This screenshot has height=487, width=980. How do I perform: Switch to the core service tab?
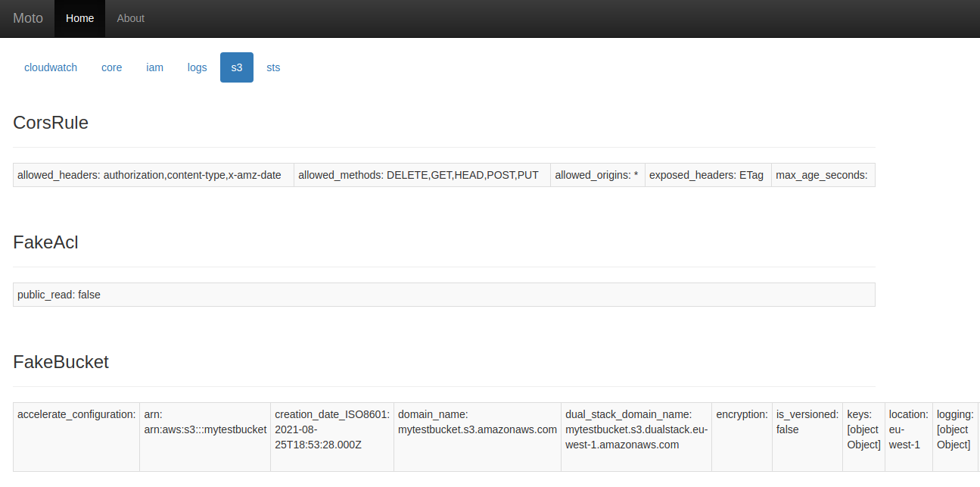[x=111, y=67]
